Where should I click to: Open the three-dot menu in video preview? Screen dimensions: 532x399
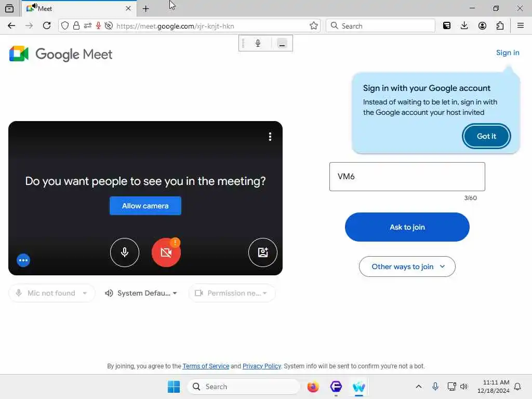[270, 137]
